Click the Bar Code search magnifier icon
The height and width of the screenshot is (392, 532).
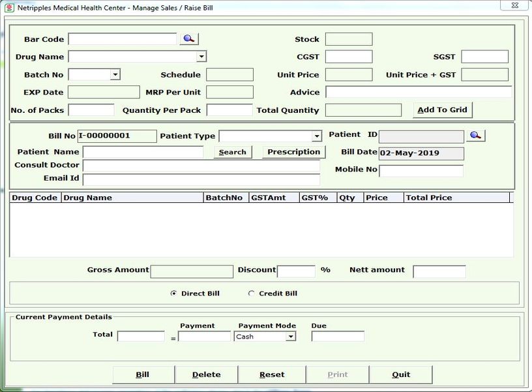coord(189,38)
